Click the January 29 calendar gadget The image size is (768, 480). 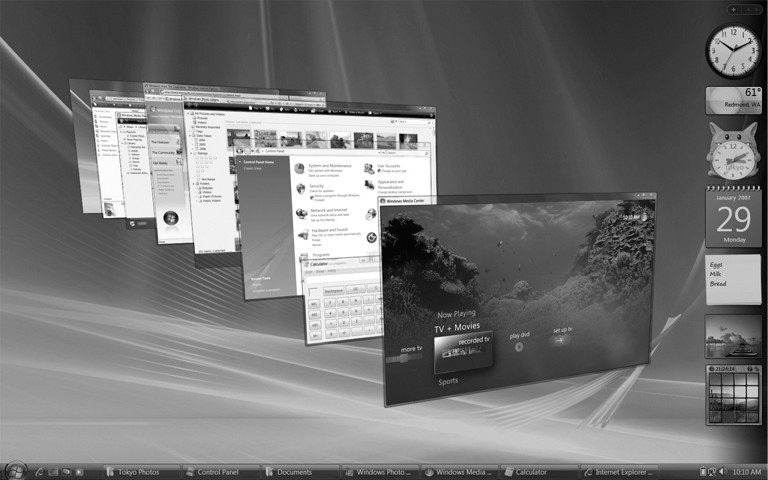pyautogui.click(x=733, y=217)
